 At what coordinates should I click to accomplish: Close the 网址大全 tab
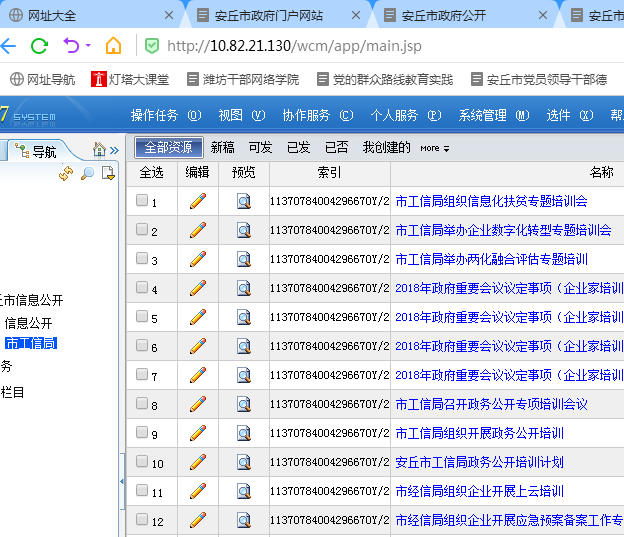coord(169,16)
